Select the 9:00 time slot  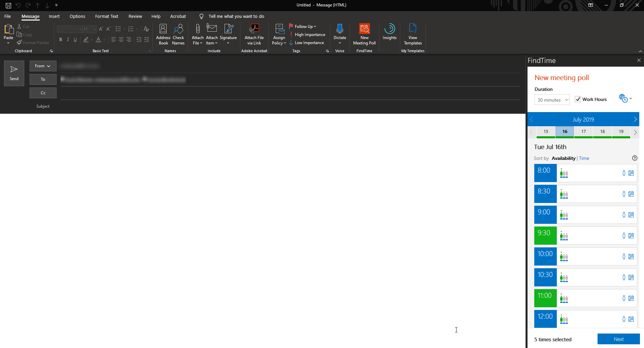tap(545, 215)
